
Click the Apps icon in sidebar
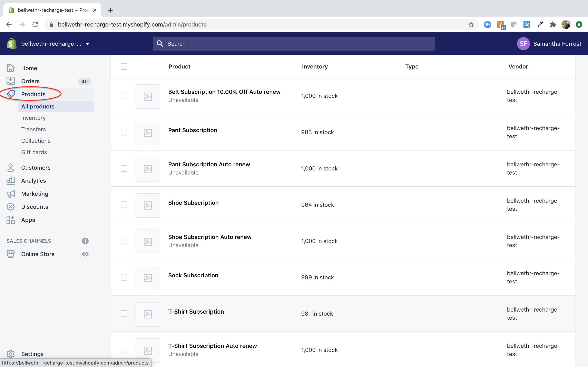[11, 220]
